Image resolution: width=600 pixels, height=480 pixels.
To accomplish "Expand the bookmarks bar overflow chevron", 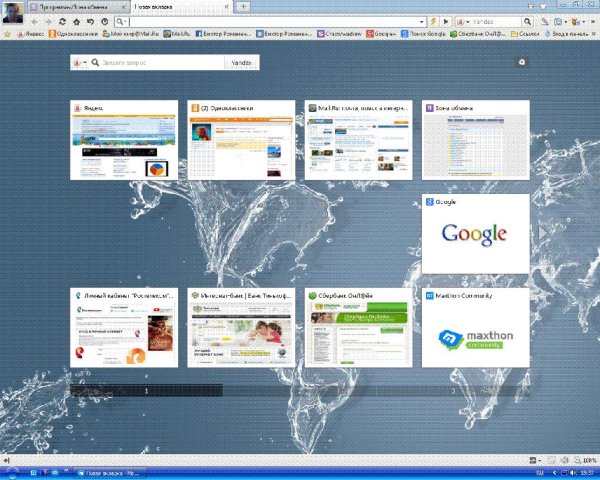I will click(595, 34).
